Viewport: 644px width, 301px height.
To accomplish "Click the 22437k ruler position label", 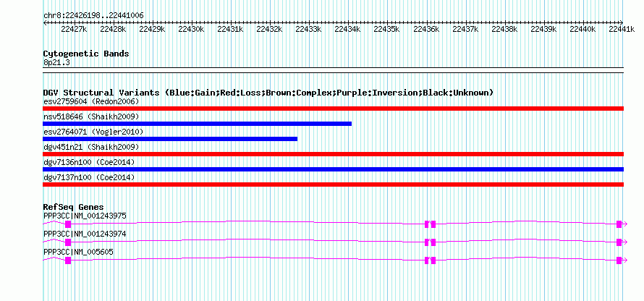I will pyautogui.click(x=465, y=29).
